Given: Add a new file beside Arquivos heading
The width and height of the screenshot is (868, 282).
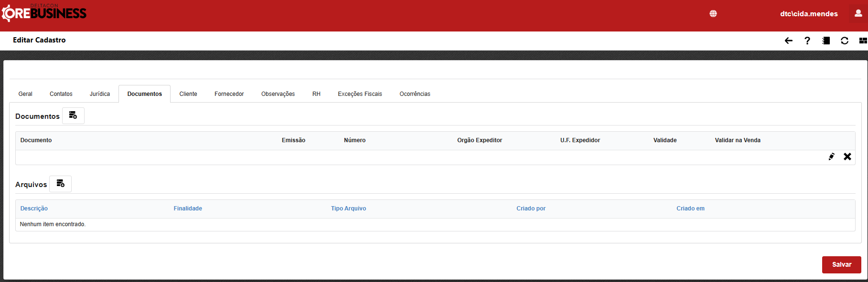Looking at the screenshot, I should pyautogui.click(x=60, y=184).
